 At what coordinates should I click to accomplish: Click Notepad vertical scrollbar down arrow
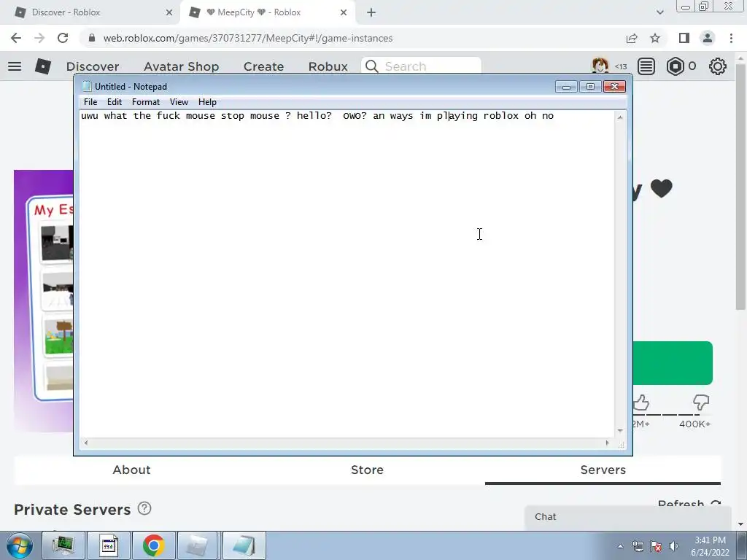(x=620, y=430)
